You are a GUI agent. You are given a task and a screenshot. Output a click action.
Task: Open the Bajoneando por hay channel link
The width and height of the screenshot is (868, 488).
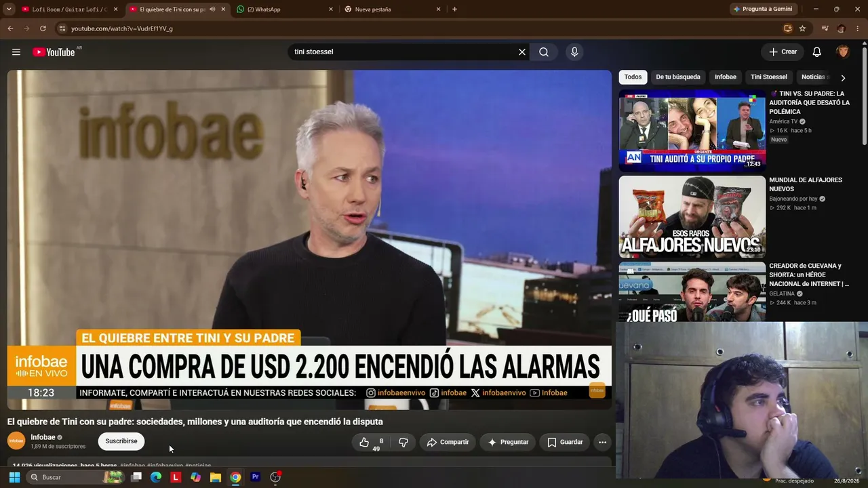point(793,199)
